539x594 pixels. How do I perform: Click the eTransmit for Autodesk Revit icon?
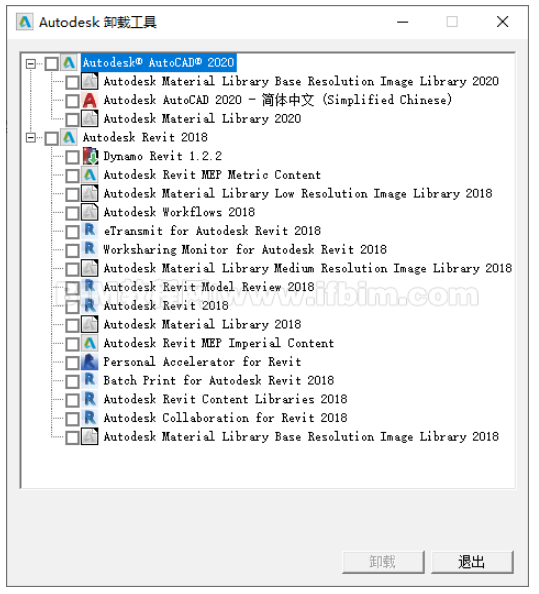coord(90,231)
